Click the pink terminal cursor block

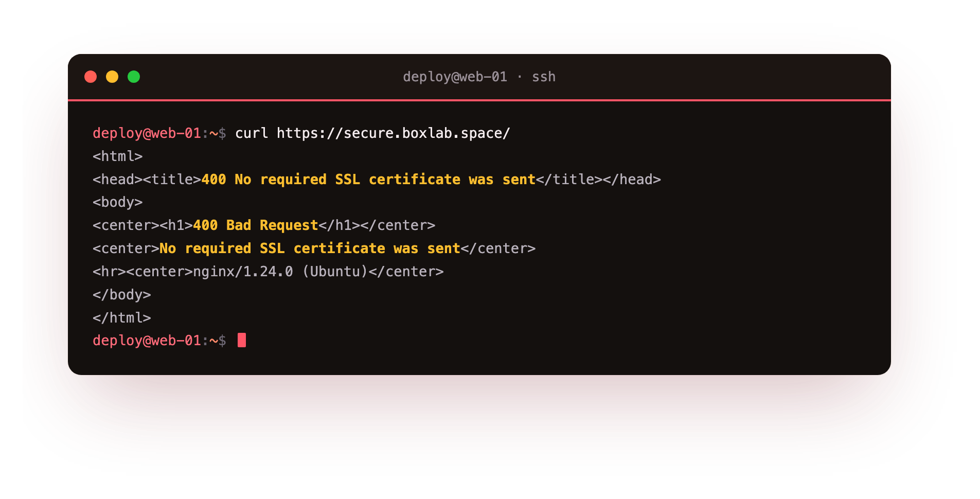[x=242, y=340]
